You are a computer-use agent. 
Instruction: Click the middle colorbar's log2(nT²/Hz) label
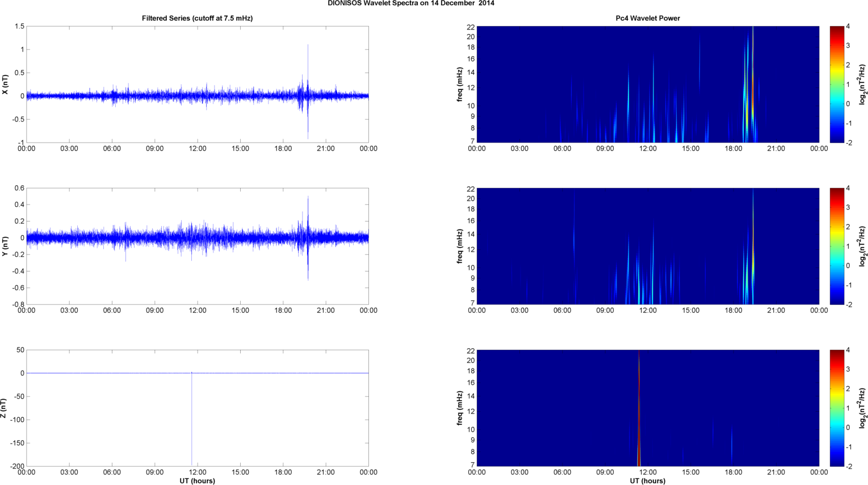862,246
